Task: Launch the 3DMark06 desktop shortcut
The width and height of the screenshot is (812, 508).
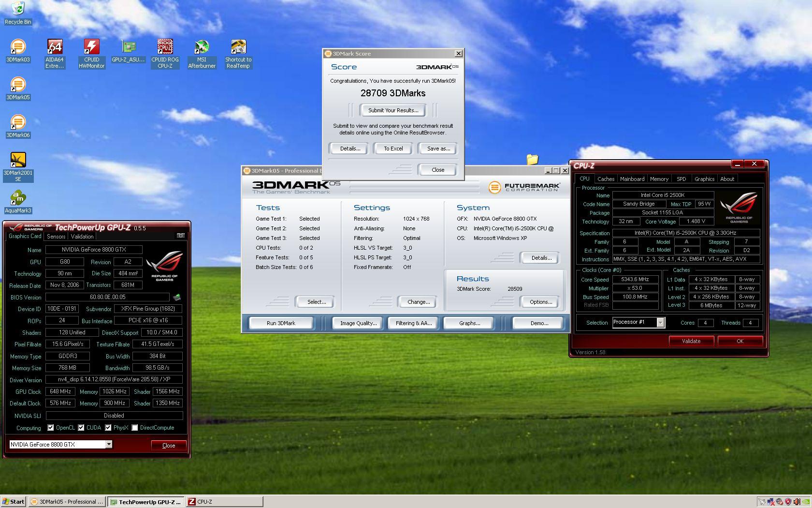Action: 18,126
